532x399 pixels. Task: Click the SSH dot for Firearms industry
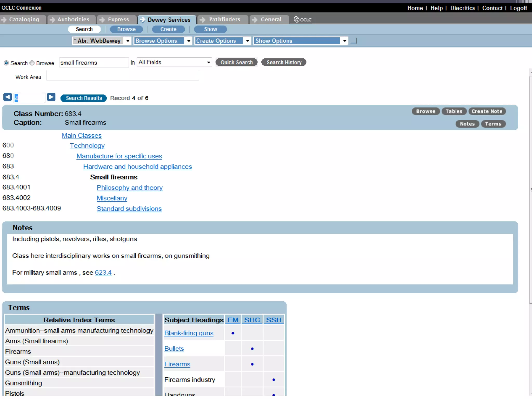(x=274, y=380)
